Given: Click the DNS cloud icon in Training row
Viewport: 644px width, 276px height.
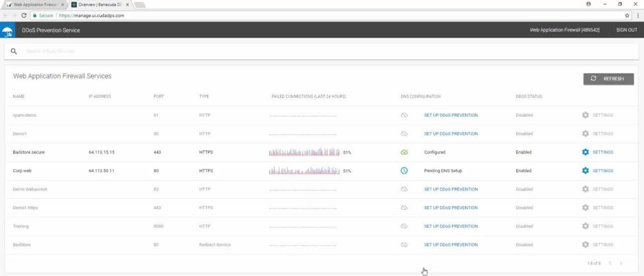Looking at the screenshot, I should [404, 226].
